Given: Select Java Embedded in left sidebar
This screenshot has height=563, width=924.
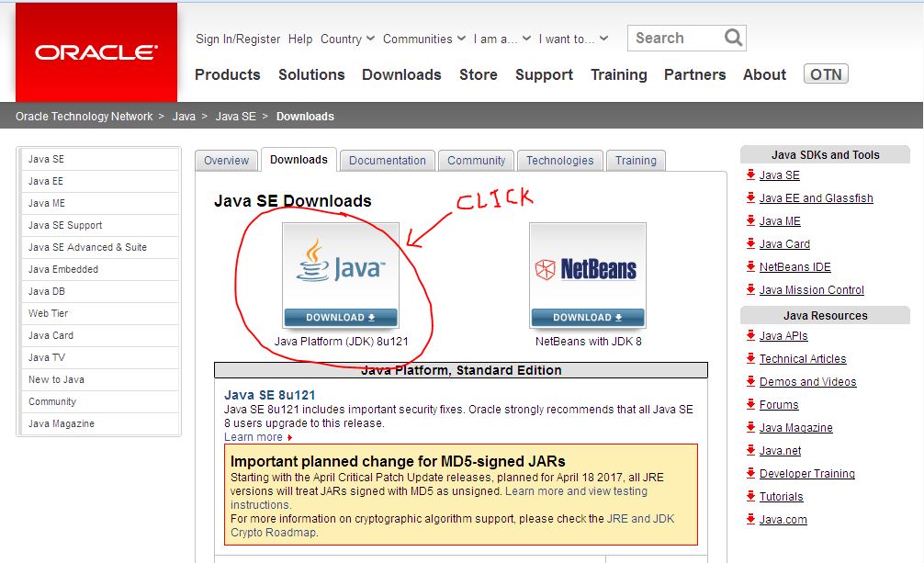Looking at the screenshot, I should pos(99,269).
